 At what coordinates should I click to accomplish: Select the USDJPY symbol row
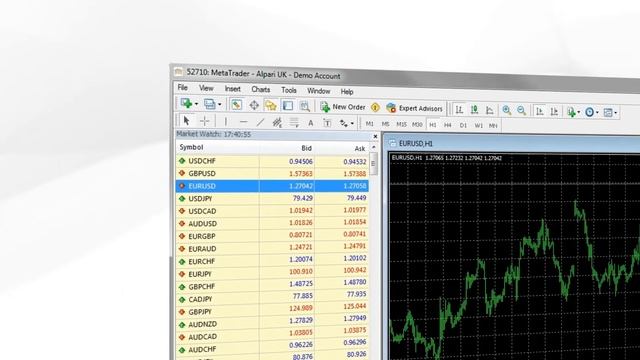tap(272, 198)
